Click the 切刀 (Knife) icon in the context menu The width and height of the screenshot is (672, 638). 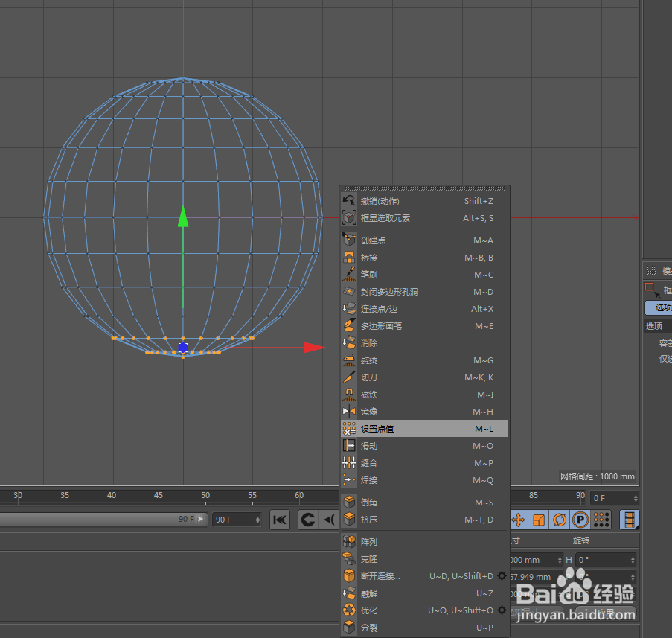(x=349, y=377)
